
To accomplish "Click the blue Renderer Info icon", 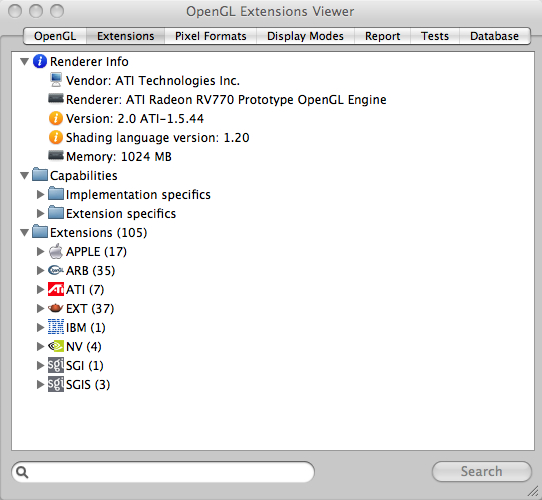I will point(40,62).
